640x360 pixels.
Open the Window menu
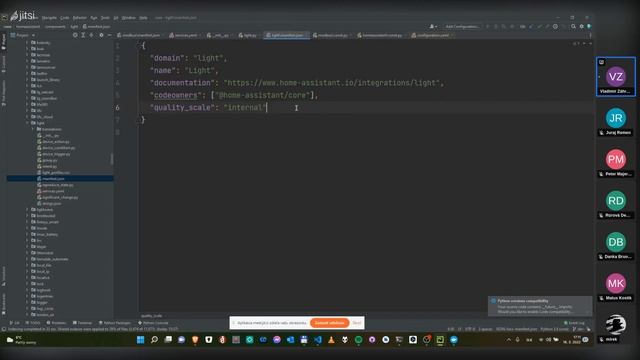(129, 18)
